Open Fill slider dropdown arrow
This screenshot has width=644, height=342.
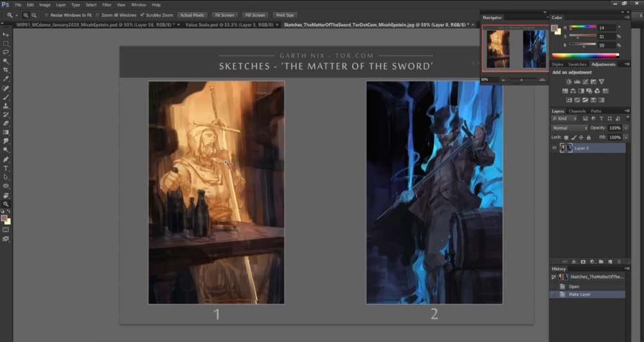tap(626, 138)
